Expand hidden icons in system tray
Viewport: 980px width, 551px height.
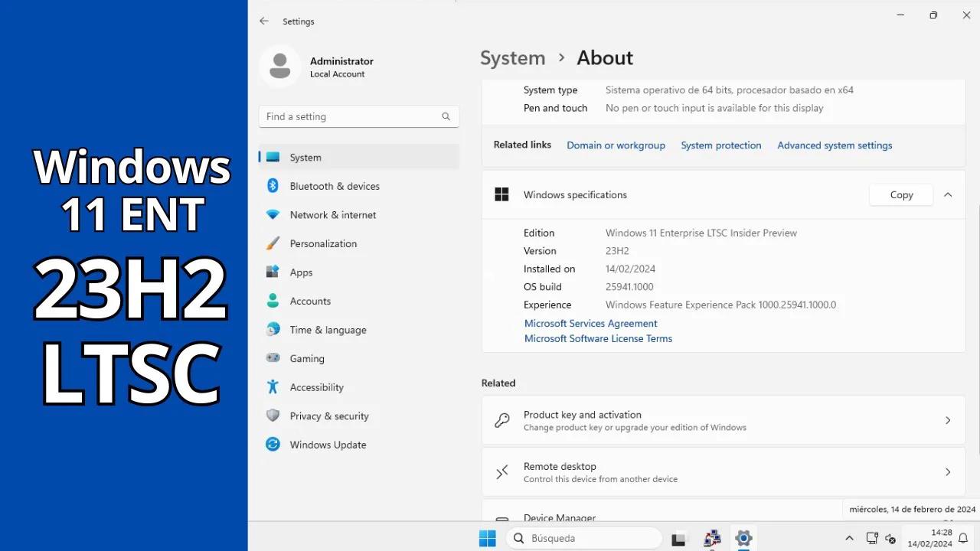click(x=849, y=538)
